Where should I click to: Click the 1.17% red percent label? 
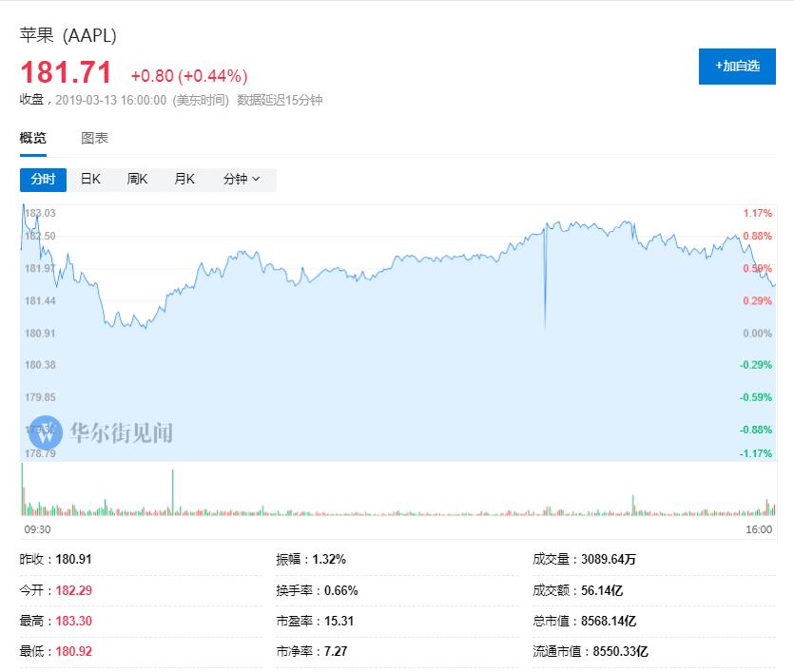[758, 213]
